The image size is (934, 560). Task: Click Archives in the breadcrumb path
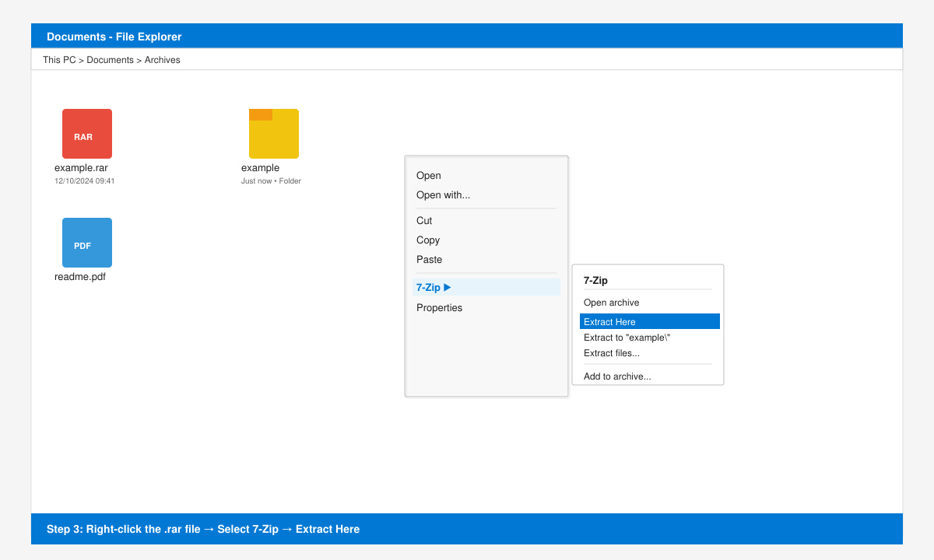(x=162, y=60)
